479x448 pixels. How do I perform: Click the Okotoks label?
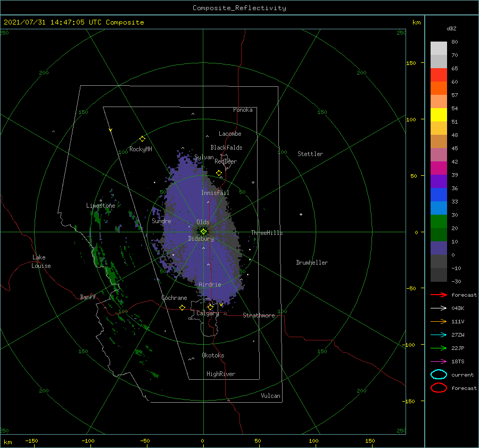[213, 355]
